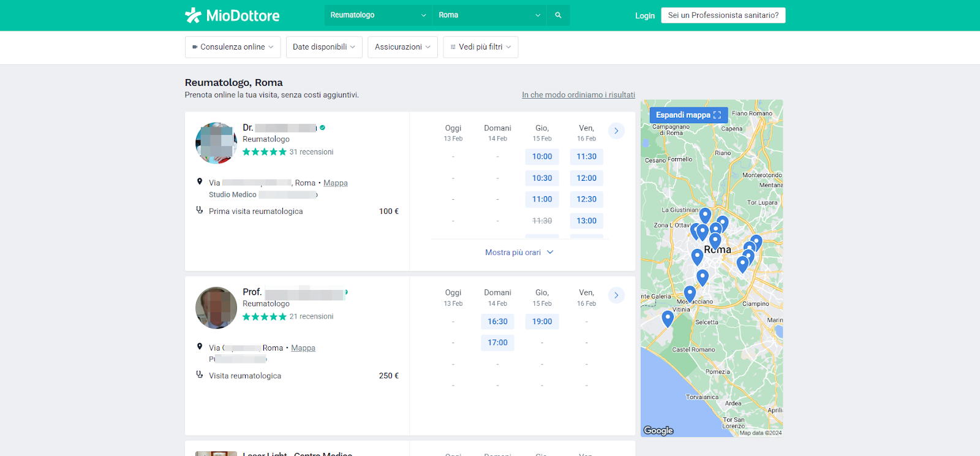Click the MioDottore logo

point(232,15)
